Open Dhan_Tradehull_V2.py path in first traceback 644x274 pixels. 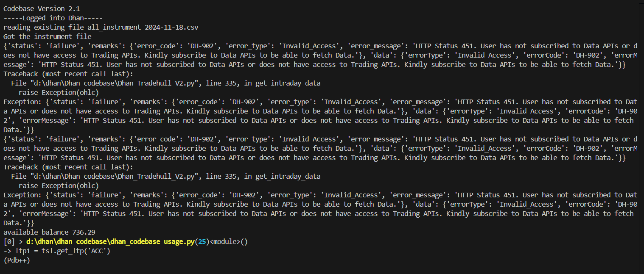click(x=114, y=83)
